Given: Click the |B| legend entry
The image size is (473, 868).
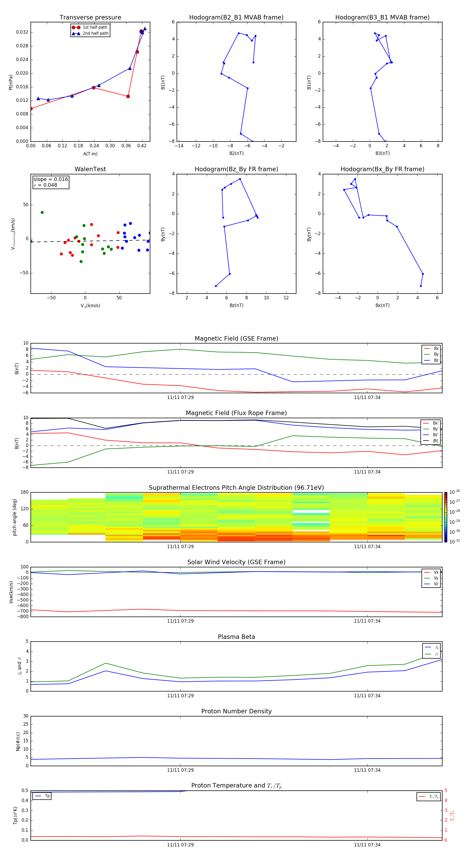Looking at the screenshot, I should pos(431,441).
